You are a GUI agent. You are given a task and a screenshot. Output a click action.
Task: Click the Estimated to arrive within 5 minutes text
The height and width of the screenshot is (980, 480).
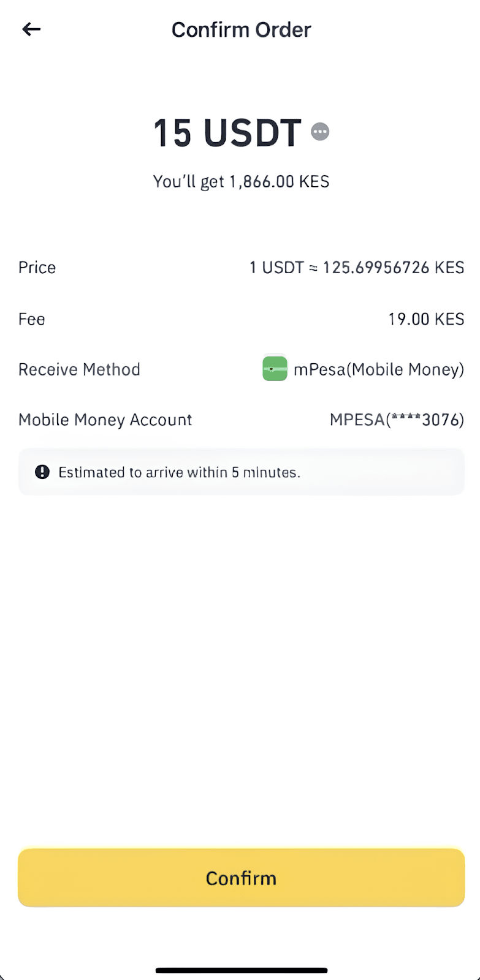[179, 472]
